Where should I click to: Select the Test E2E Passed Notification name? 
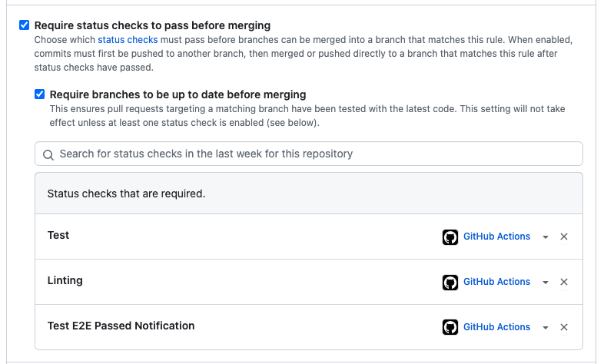[121, 326]
